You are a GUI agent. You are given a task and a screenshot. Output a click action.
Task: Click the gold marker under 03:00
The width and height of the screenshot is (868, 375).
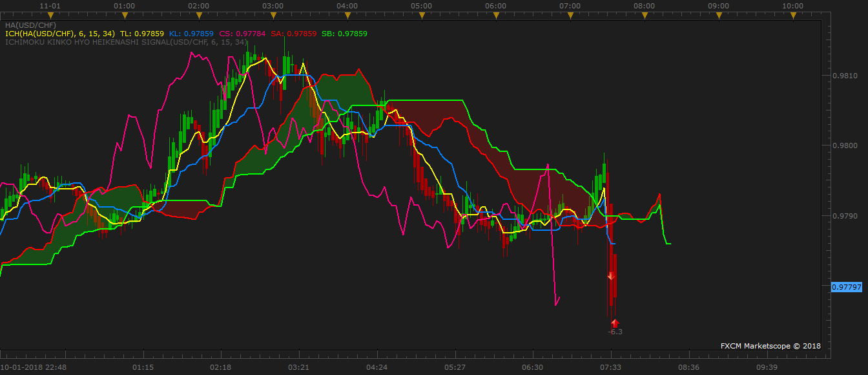click(273, 14)
